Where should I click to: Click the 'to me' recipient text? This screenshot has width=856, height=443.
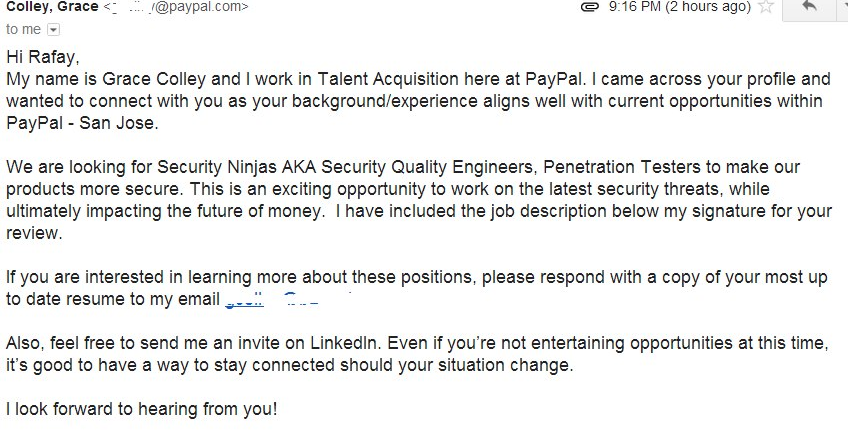click(x=23, y=29)
